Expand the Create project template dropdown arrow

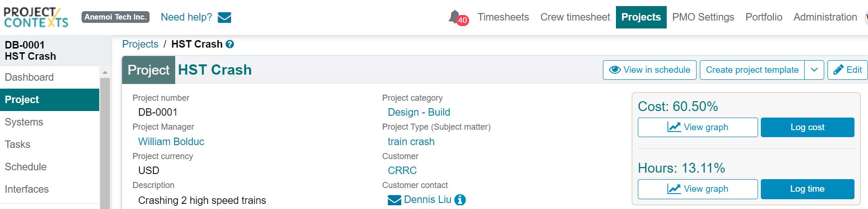(814, 70)
